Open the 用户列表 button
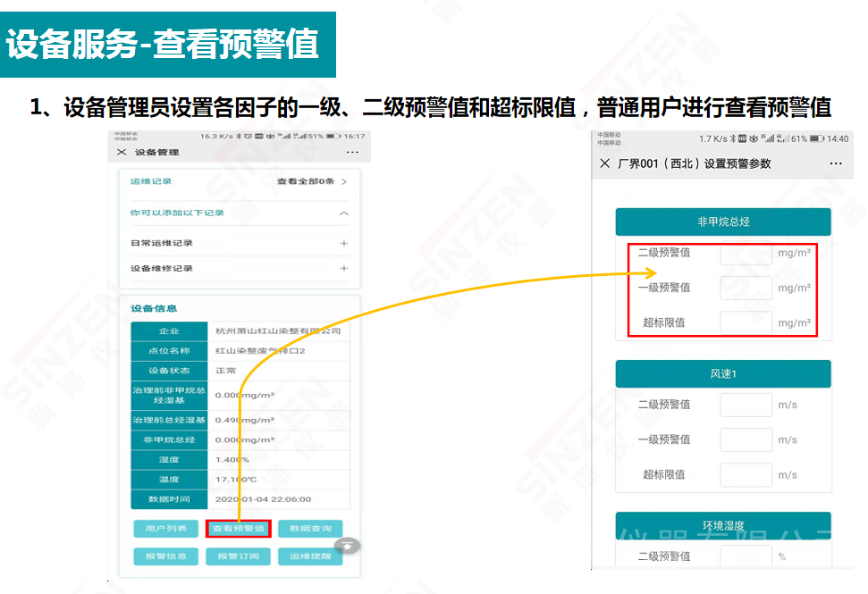This screenshot has height=594, width=868. (165, 529)
